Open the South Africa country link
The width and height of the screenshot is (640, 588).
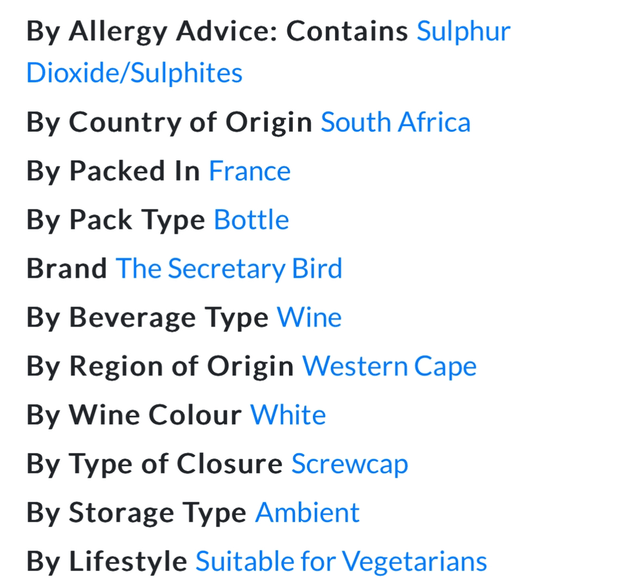pyautogui.click(x=395, y=122)
